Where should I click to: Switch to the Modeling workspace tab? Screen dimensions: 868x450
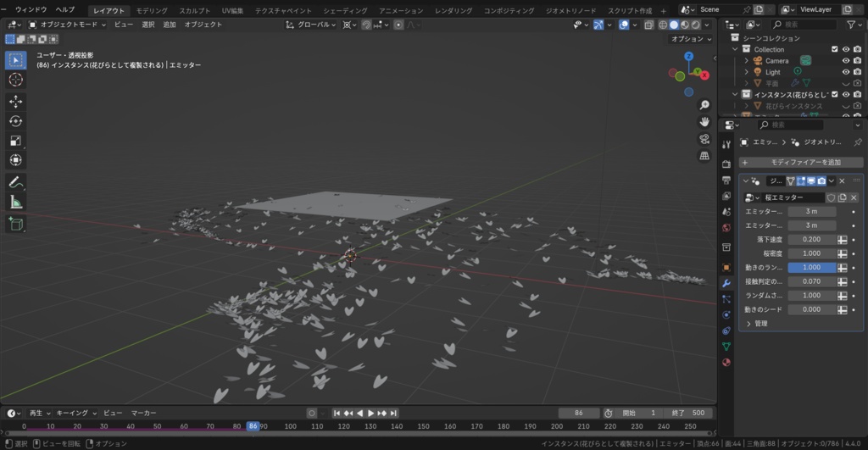point(152,10)
